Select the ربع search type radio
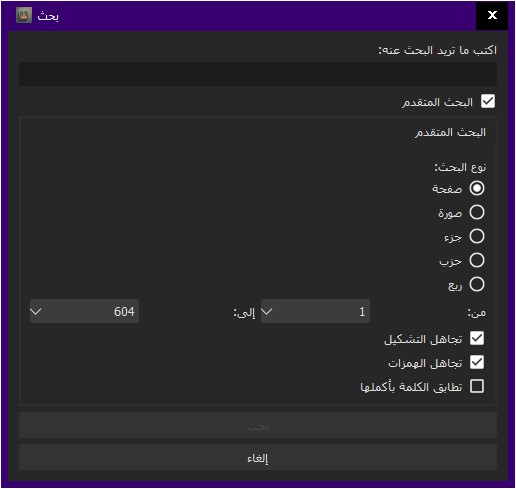The width and height of the screenshot is (516, 489). (x=477, y=284)
